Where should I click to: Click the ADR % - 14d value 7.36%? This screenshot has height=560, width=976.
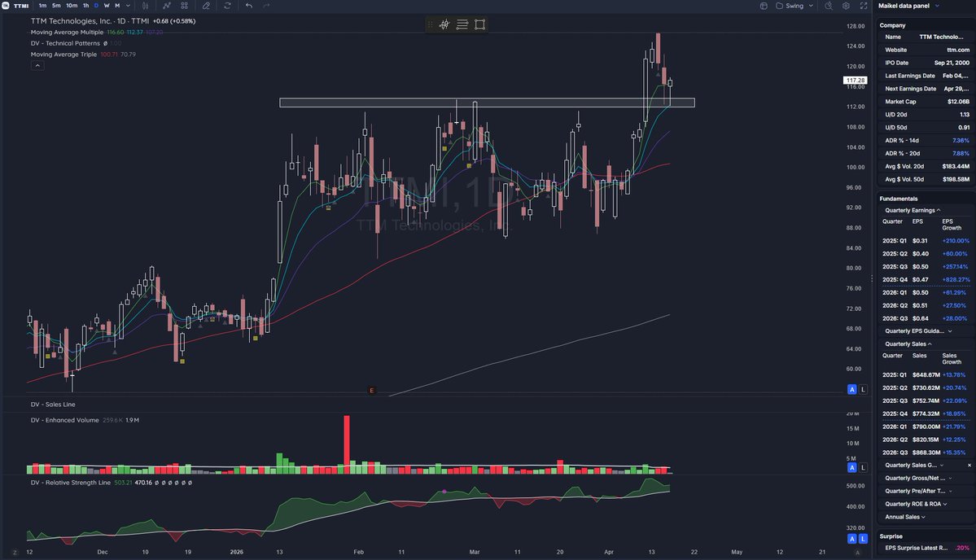(961, 141)
